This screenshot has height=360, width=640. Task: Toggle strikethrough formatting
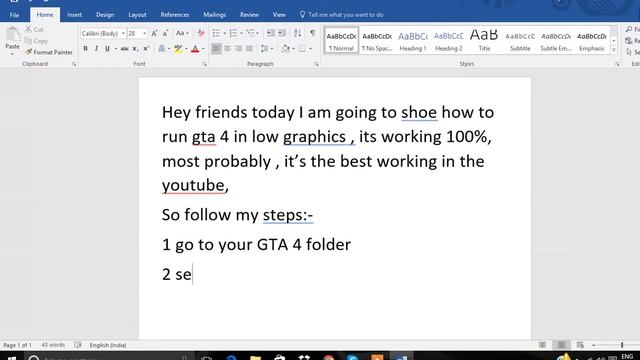pos(124,49)
